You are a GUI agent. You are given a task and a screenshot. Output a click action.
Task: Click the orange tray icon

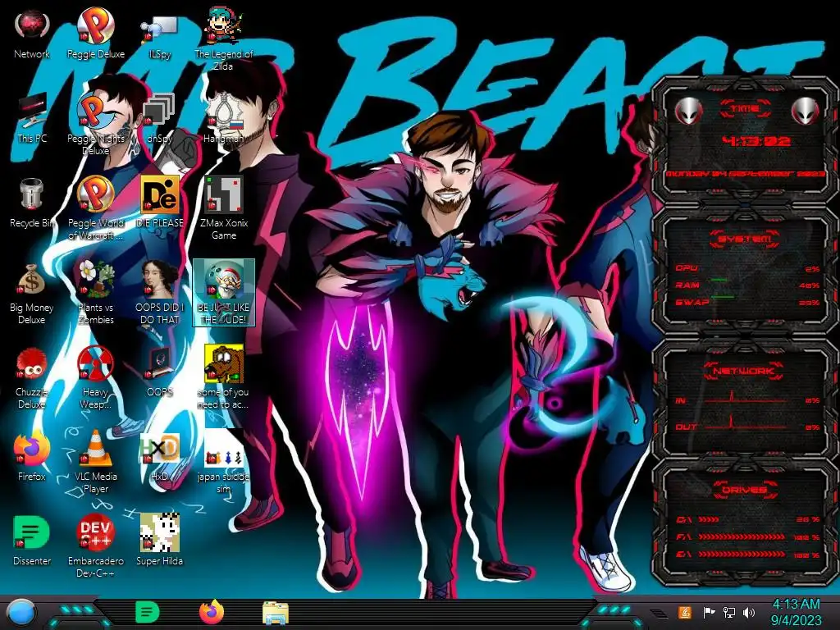pos(685,612)
